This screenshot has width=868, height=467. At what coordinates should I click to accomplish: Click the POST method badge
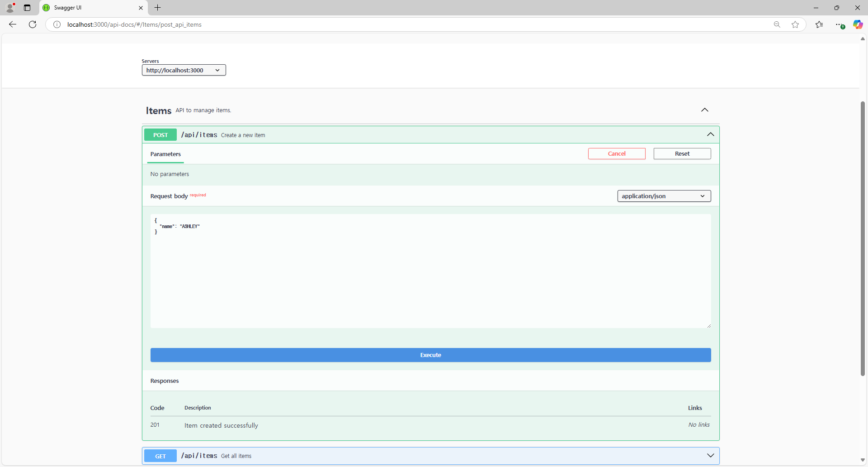tap(160, 135)
